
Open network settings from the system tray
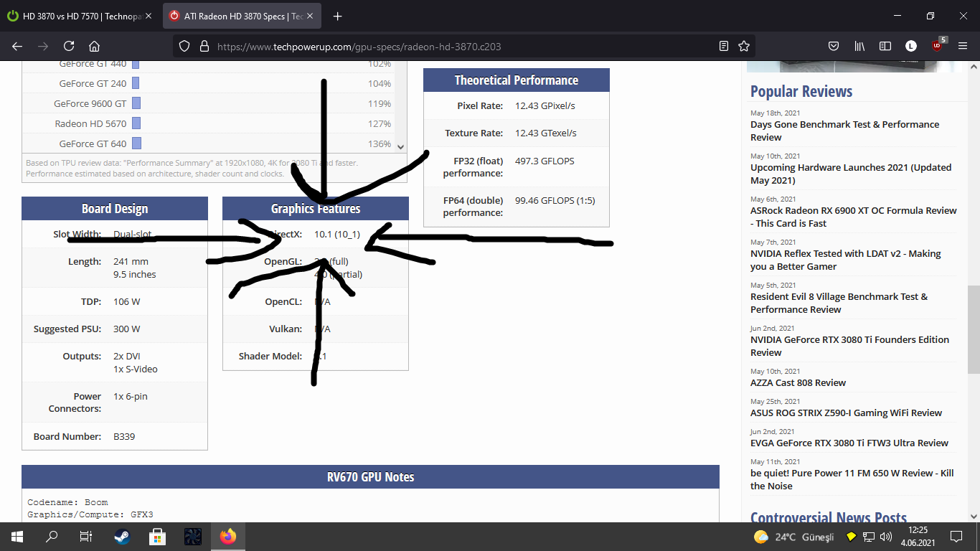click(868, 537)
